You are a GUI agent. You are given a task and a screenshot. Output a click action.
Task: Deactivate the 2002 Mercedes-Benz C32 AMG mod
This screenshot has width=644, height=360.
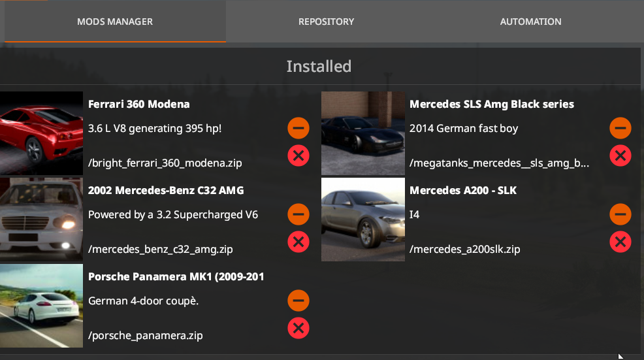click(298, 214)
